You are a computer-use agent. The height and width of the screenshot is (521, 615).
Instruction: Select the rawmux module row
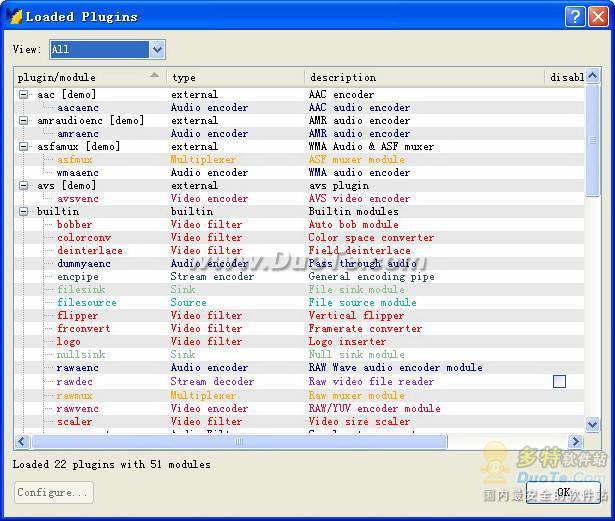click(299, 395)
